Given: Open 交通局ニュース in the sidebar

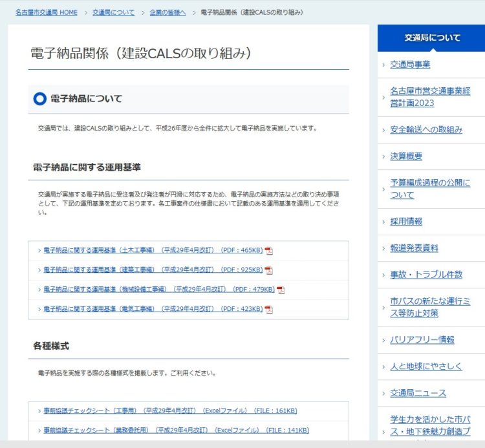Looking at the screenshot, I should coord(418,393).
